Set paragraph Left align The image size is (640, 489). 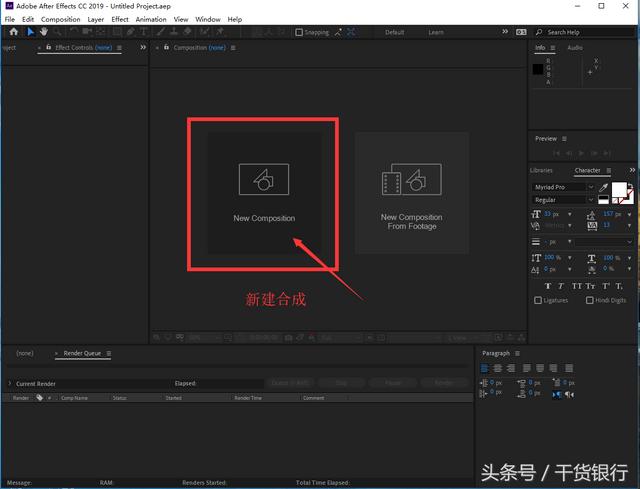click(484, 368)
